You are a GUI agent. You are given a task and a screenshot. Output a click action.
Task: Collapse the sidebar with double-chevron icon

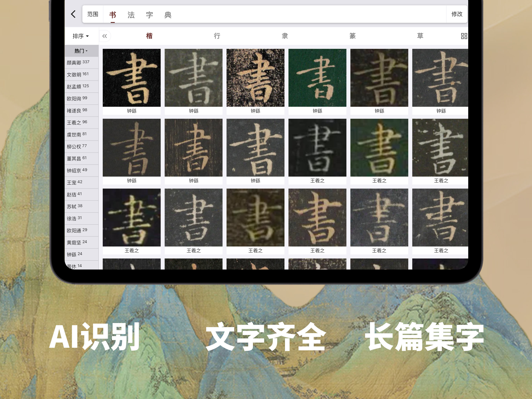coord(105,36)
